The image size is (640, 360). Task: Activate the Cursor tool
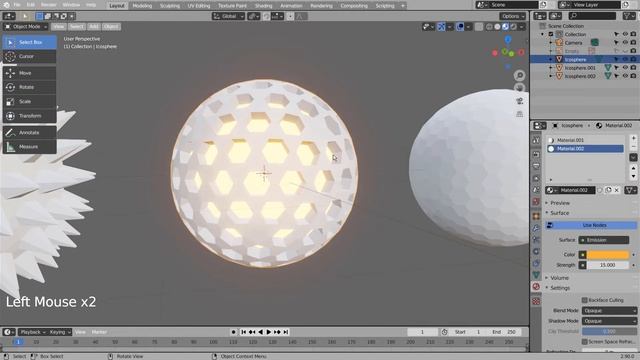coord(29,56)
